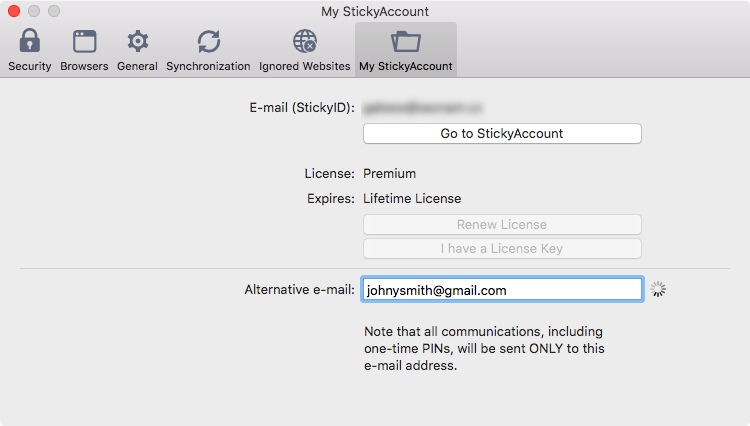Click the note about one-time PINs
Image resolution: width=750 pixels, height=426 pixels.
point(484,349)
